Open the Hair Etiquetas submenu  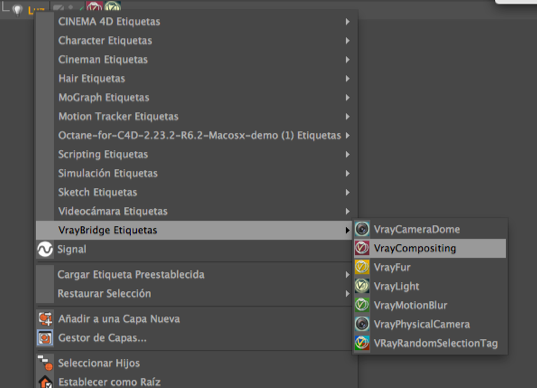(197, 78)
